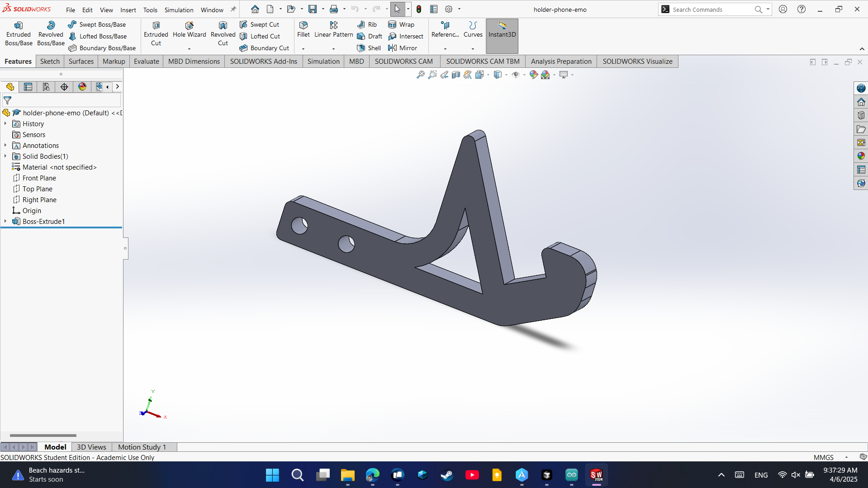Open the Windows Start menu

272,475
